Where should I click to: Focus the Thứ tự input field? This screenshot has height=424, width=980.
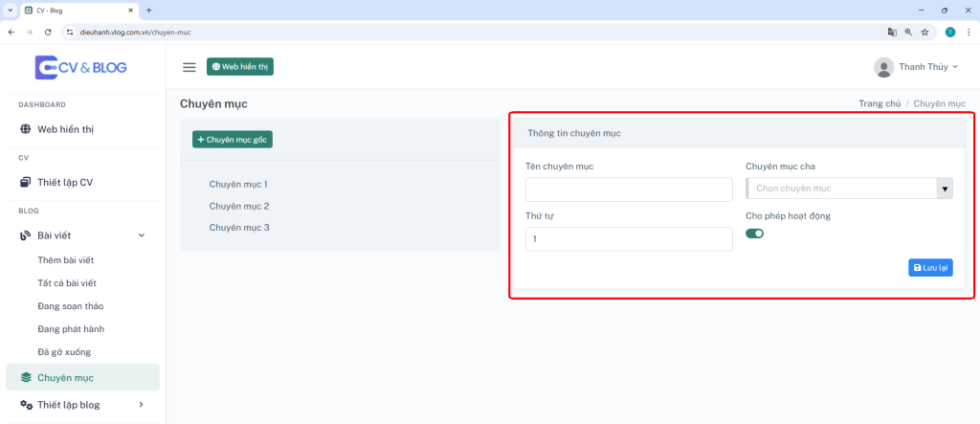[629, 239]
